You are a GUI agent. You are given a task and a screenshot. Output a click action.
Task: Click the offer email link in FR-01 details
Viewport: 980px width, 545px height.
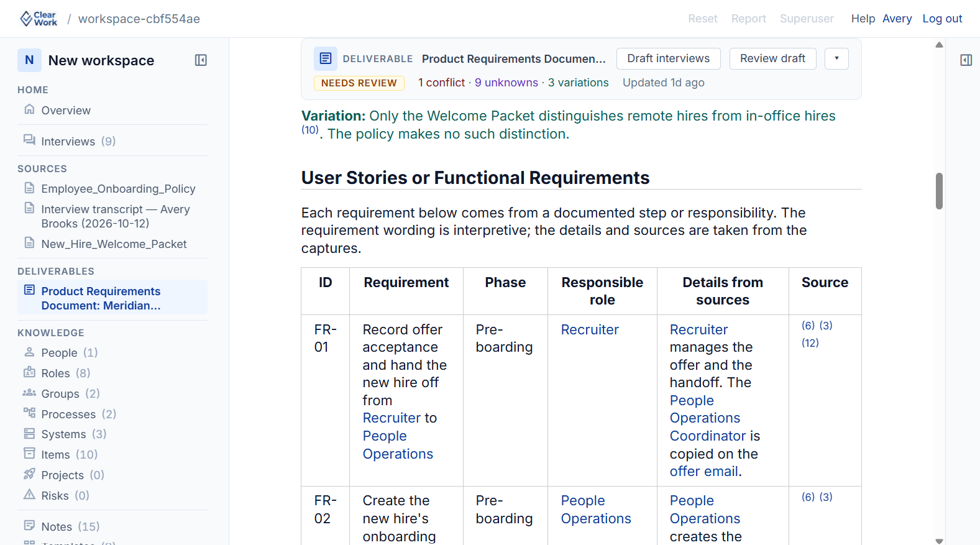pyautogui.click(x=704, y=472)
